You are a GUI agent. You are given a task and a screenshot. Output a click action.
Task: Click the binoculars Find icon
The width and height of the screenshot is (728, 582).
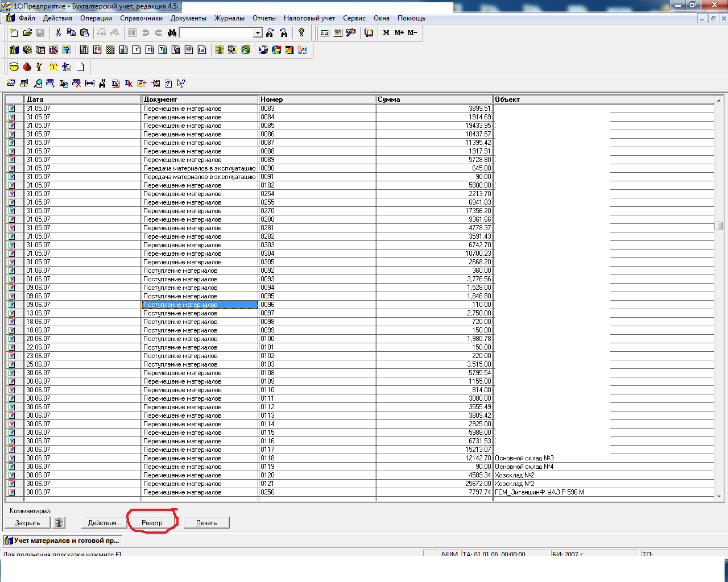172,33
